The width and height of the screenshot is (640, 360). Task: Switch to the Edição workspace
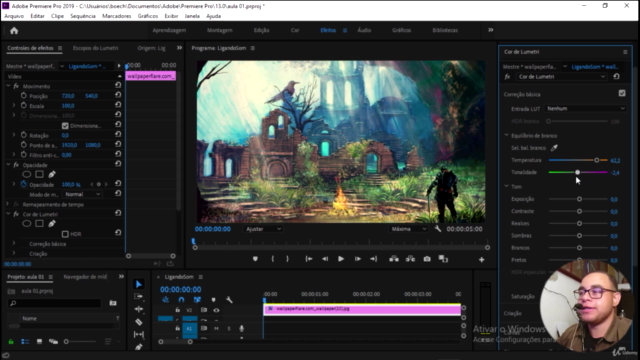pyautogui.click(x=261, y=30)
